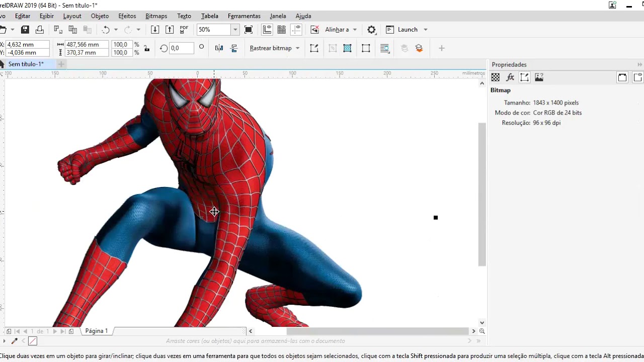
Task: Click the account sign-in icon
Action: (612, 5)
